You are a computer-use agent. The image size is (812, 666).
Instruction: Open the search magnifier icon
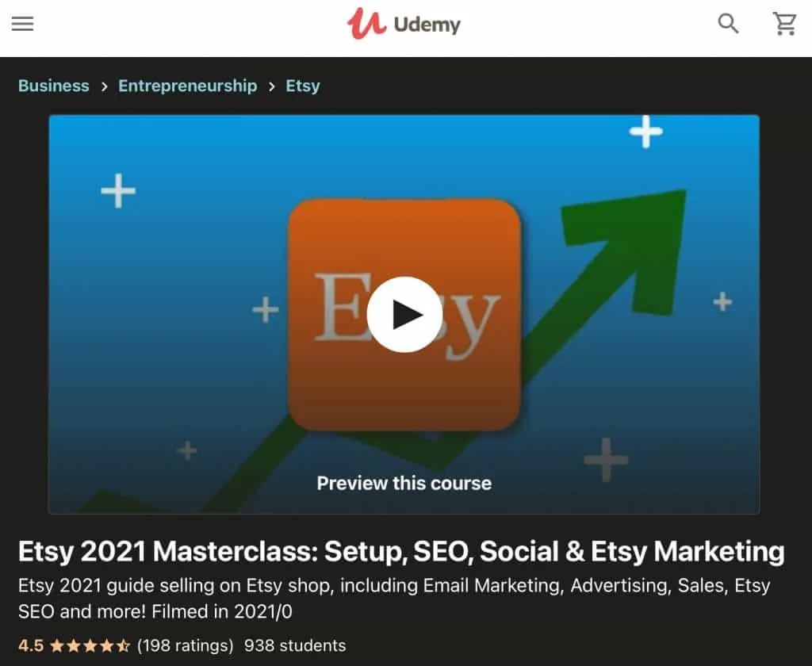click(728, 23)
